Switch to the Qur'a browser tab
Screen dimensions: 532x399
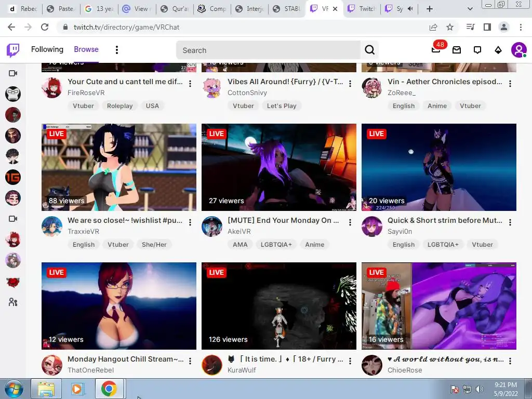[175, 9]
